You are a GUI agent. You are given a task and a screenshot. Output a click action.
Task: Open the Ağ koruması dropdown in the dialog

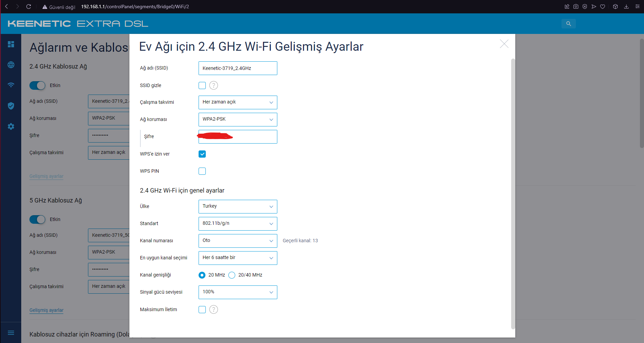coord(238,119)
